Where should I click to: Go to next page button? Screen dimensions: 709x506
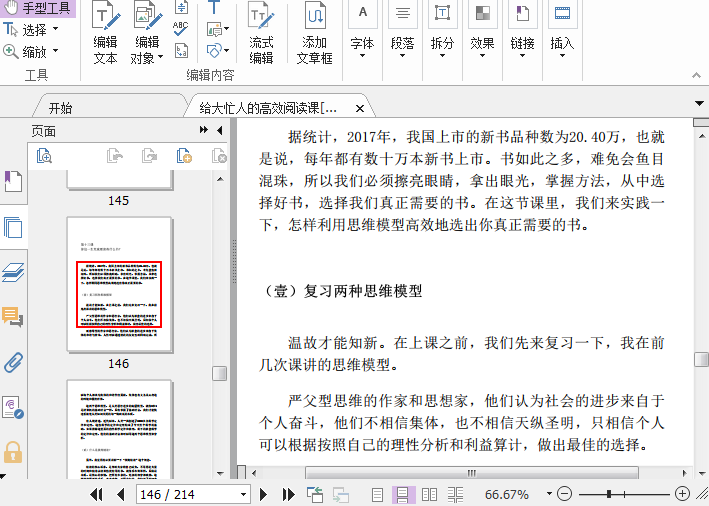click(264, 494)
